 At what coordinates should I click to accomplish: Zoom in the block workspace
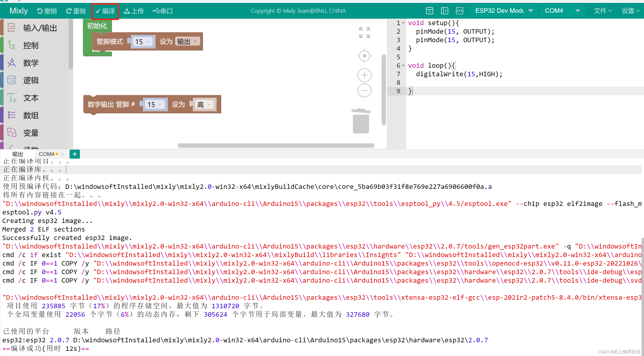(x=364, y=75)
